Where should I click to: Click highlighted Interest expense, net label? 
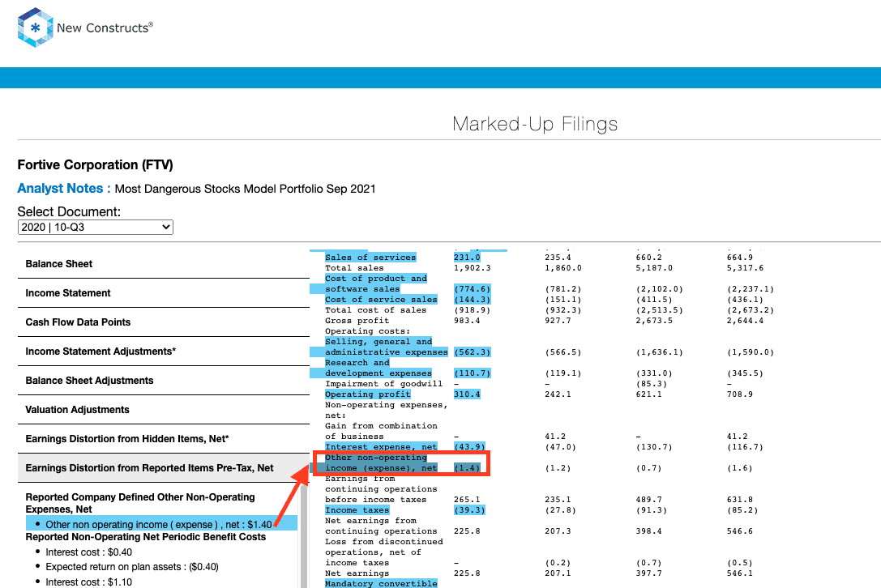[x=381, y=447]
